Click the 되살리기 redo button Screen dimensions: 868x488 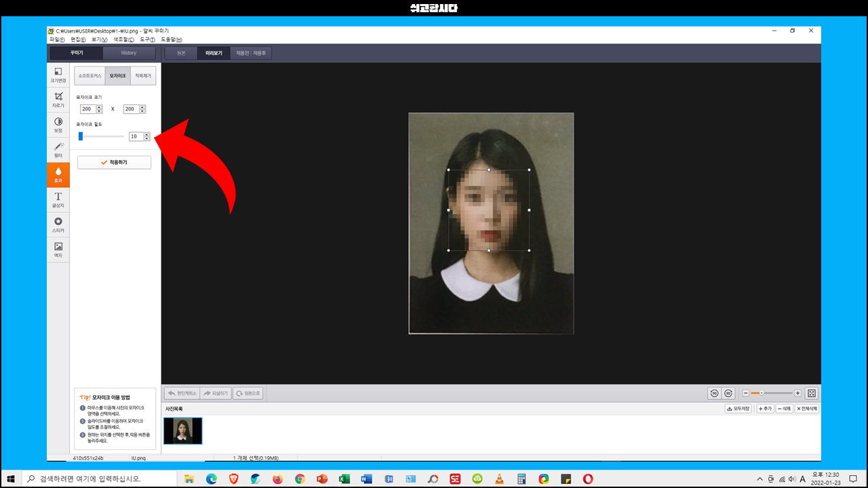point(216,393)
